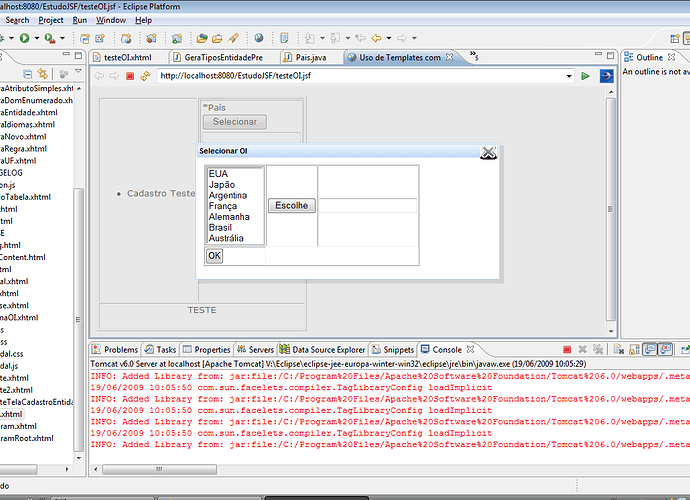Viewport: 690px width, 500px height.
Task: Select Austrália in the country list
Action: (x=226, y=238)
